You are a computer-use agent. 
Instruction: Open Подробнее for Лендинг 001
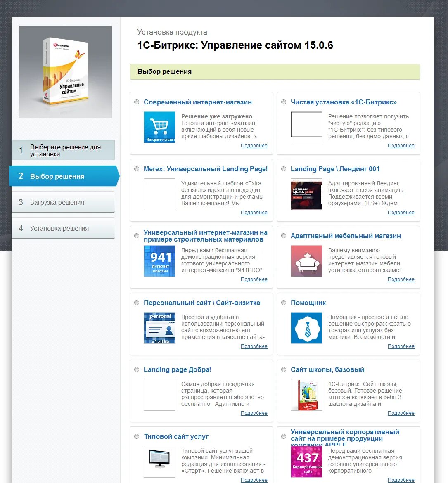[x=401, y=213]
